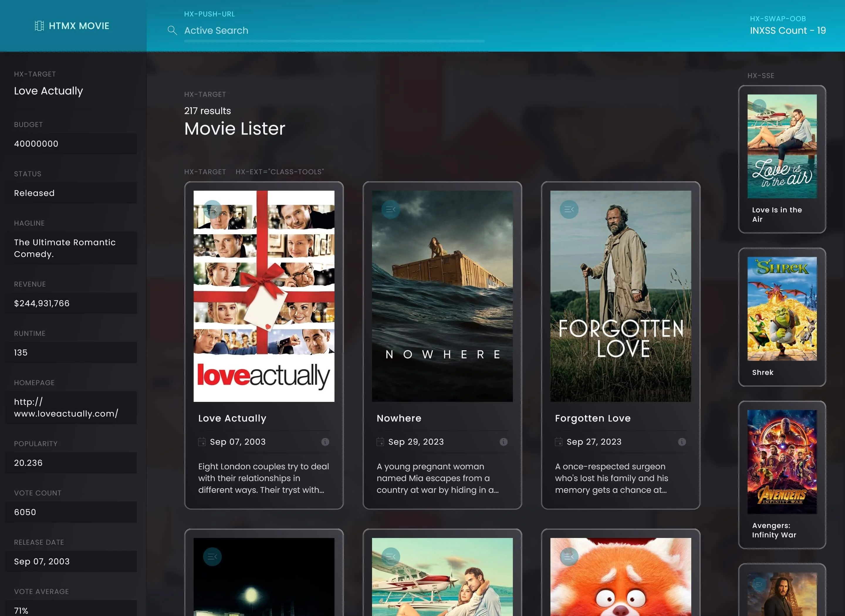Focus the Active Search input field
This screenshot has width=845, height=616.
[334, 31]
